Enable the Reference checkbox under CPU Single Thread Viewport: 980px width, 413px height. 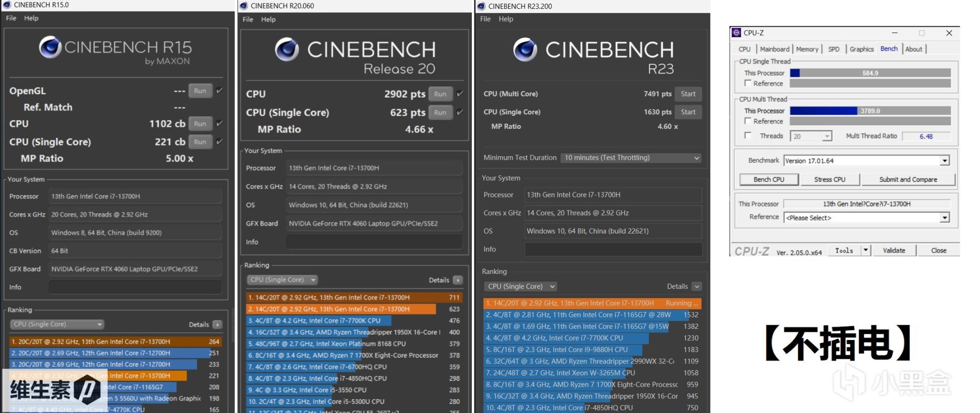[x=748, y=83]
